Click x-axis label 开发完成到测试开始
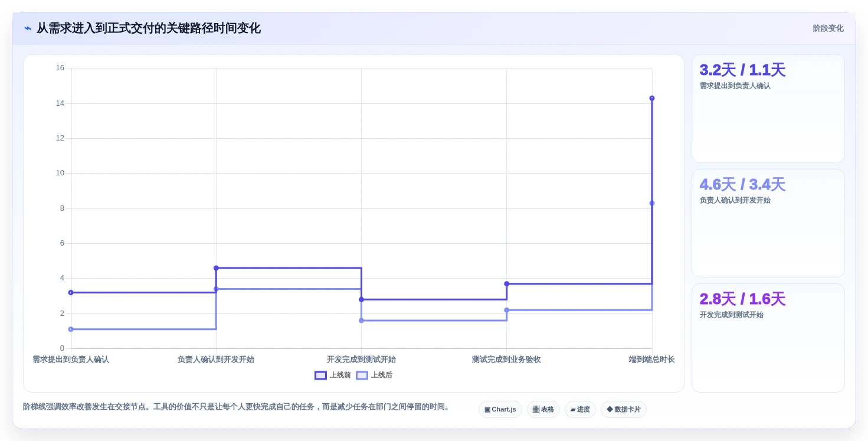 [x=361, y=360]
